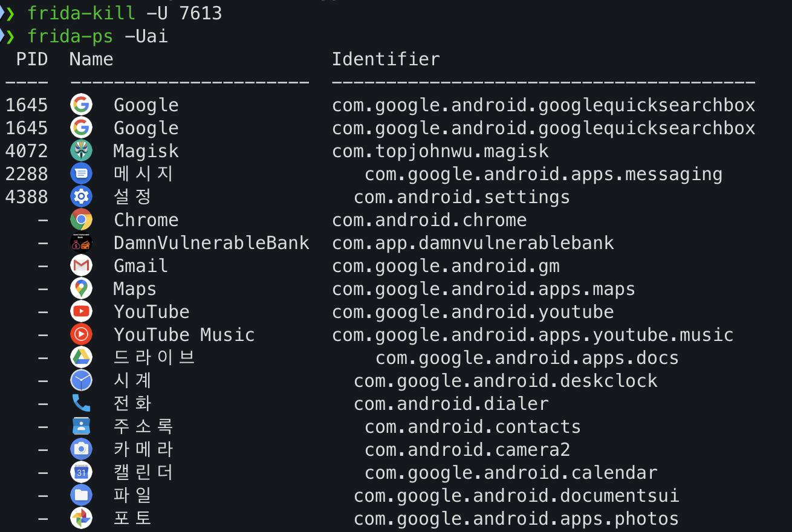The image size is (792, 532).
Task: Click the Settings gear icon
Action: coord(81,197)
